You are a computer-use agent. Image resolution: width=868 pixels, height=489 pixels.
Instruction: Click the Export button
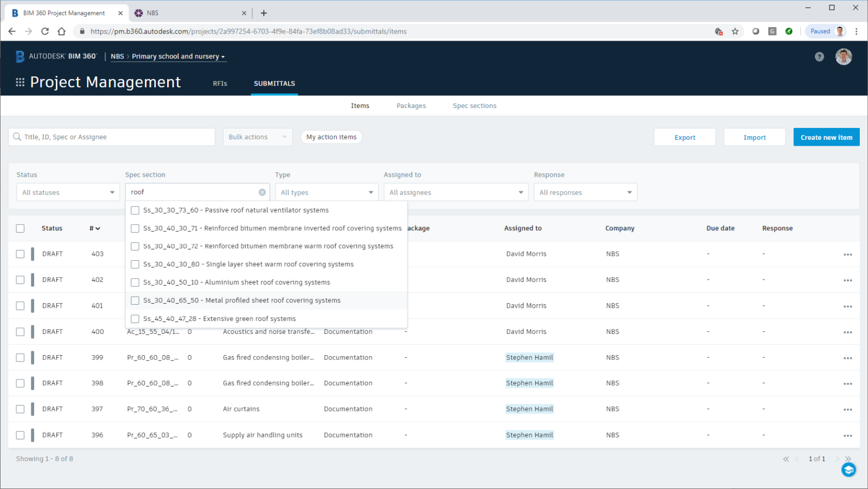point(685,137)
